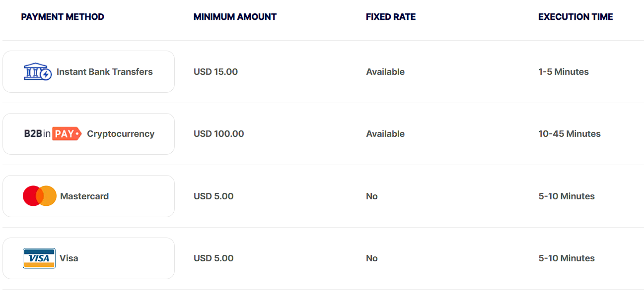This screenshot has height=300, width=644.
Task: Click the 10-45 Minutes execution time
Action: [x=570, y=134]
